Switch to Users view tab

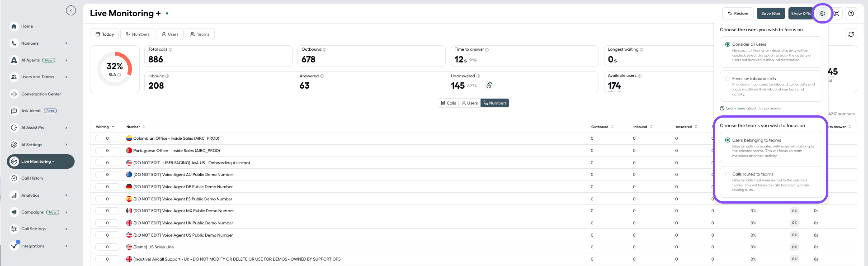pos(470,103)
